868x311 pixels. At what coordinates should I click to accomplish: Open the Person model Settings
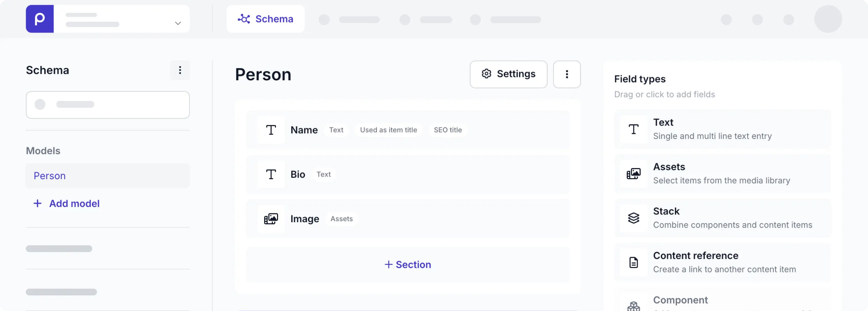508,74
